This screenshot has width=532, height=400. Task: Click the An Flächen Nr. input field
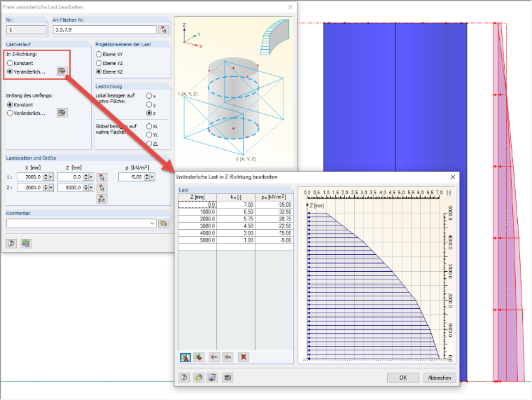click(x=105, y=30)
